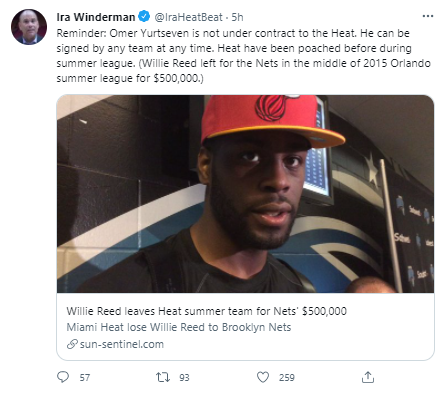446x393 pixels.
Task: Click the reply speech bubble icon
Action: click(63, 377)
